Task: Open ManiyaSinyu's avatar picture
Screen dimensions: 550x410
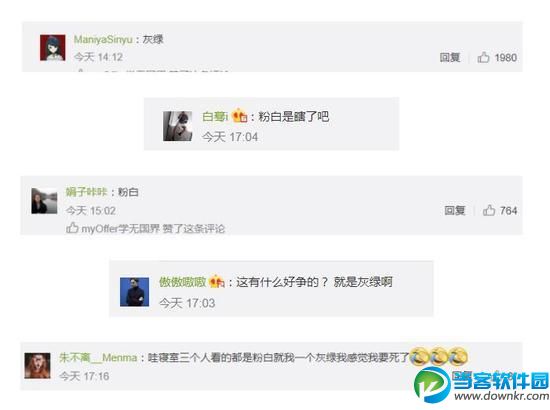Action: tap(53, 48)
